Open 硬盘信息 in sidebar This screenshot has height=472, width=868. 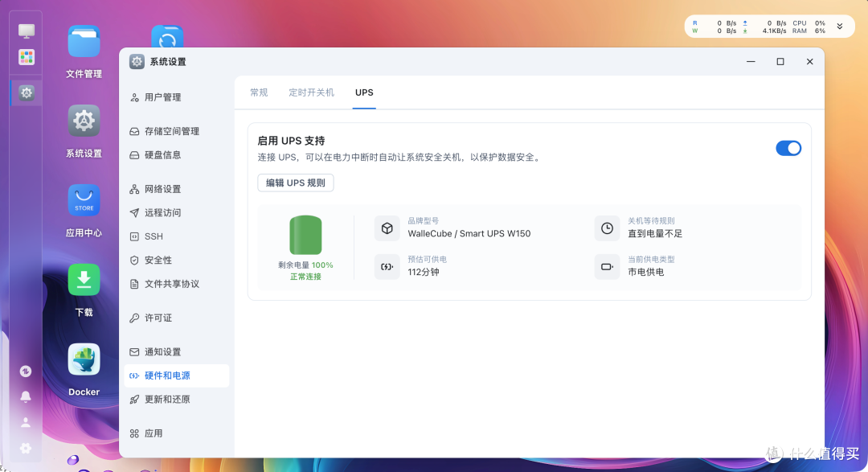click(x=177, y=155)
